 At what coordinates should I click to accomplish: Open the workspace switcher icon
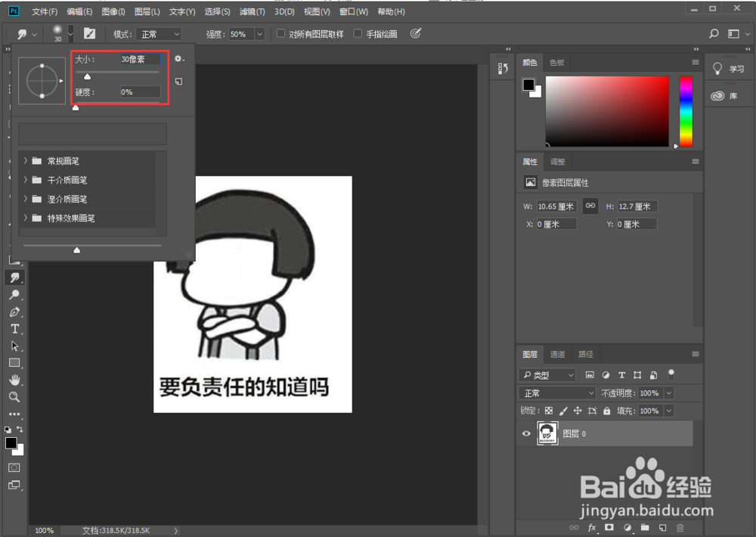pyautogui.click(x=734, y=34)
